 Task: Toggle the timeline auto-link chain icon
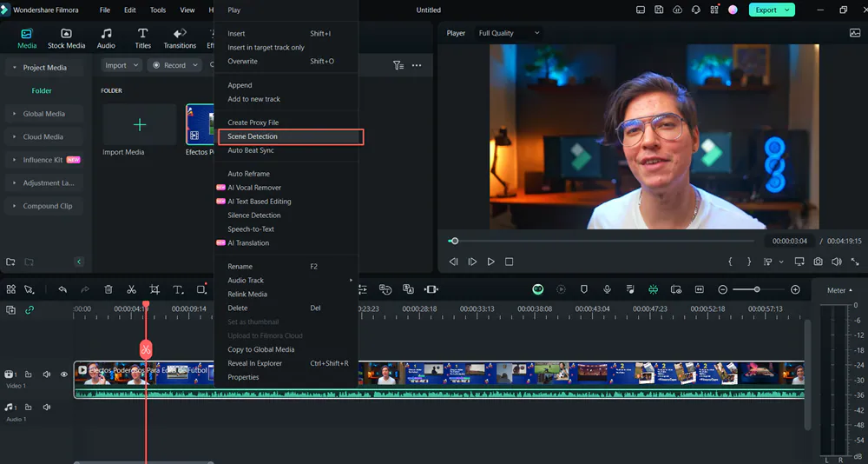pyautogui.click(x=30, y=309)
